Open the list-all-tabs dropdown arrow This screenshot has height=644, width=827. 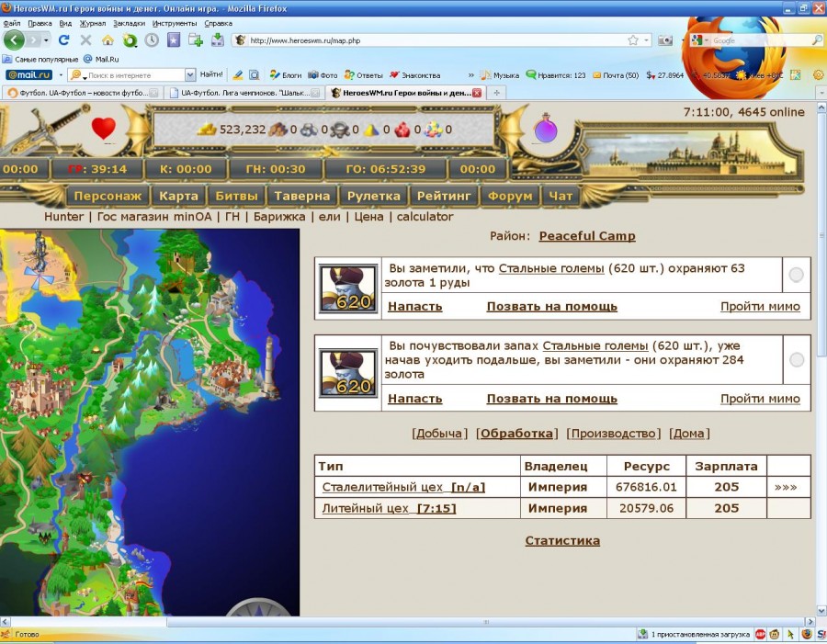pyautogui.click(x=821, y=93)
